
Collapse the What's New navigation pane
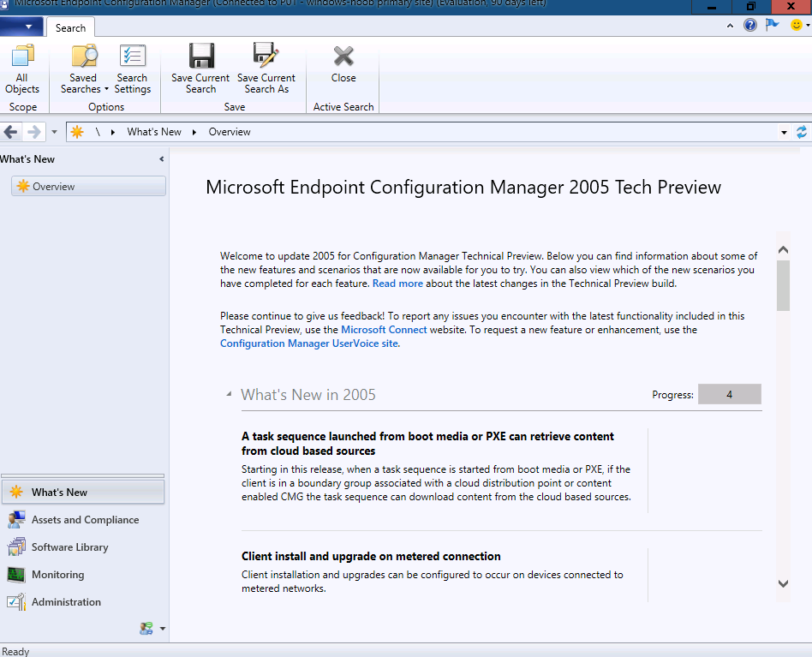pyautogui.click(x=162, y=159)
